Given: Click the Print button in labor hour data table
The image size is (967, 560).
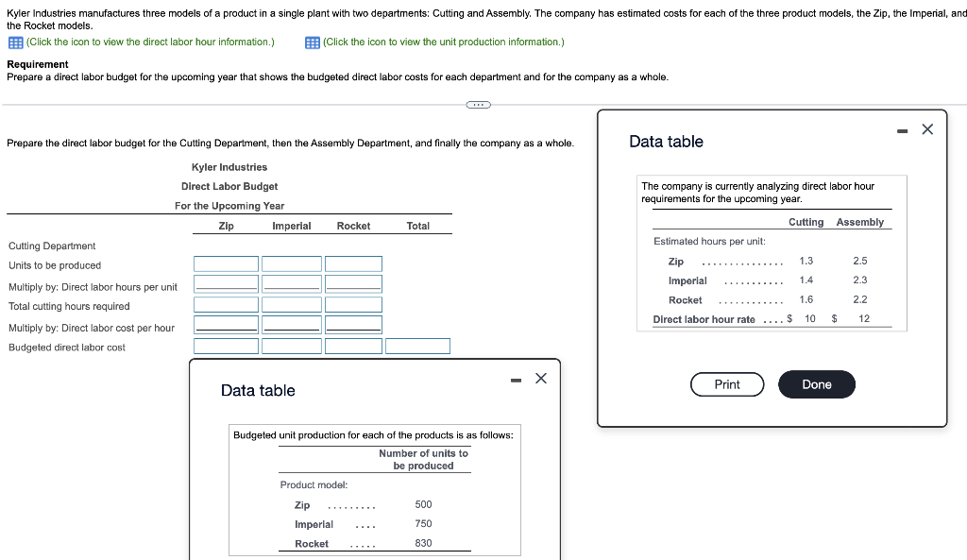Looking at the screenshot, I should [727, 384].
